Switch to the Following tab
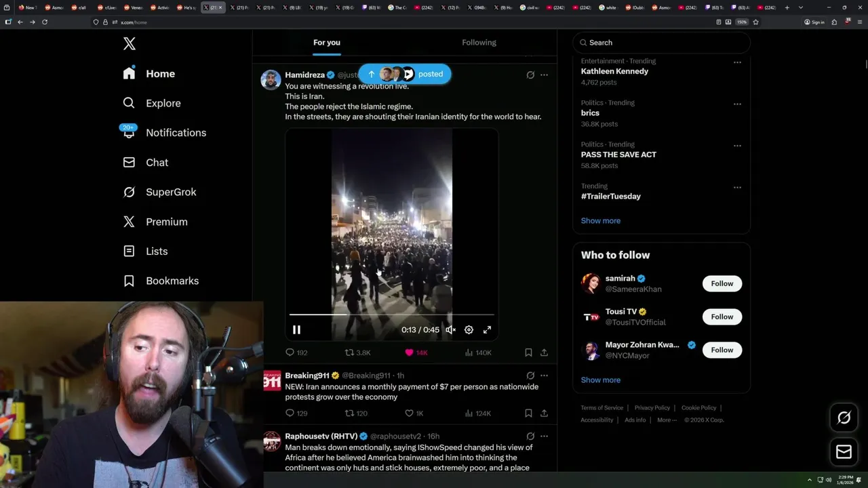 (x=479, y=43)
